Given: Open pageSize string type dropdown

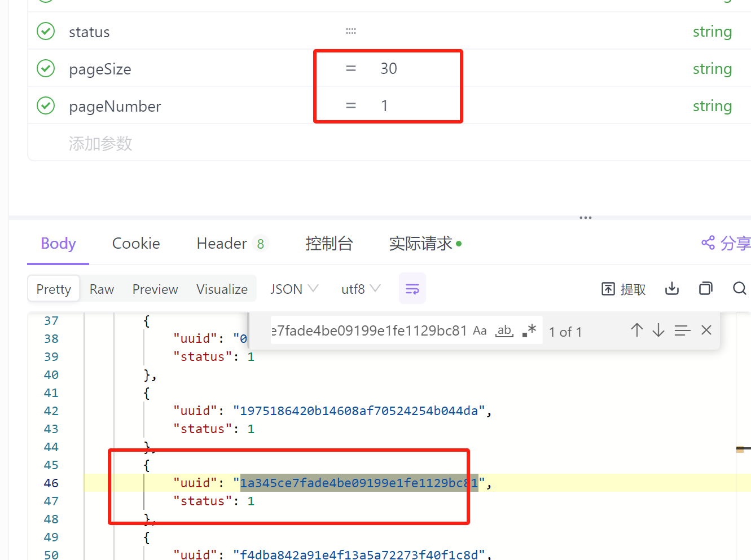Looking at the screenshot, I should pos(712,69).
